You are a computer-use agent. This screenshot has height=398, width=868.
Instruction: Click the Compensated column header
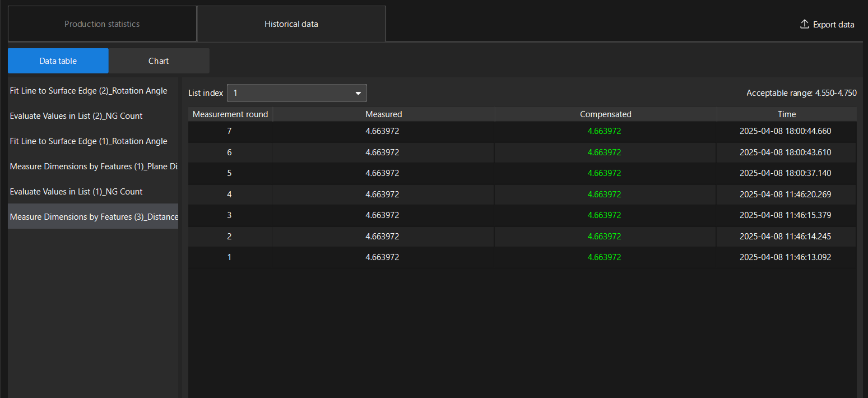coord(605,114)
